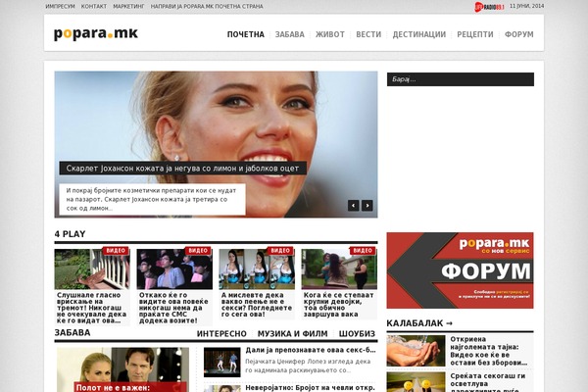Click the search input field
The width and height of the screenshot is (588, 392).
pyautogui.click(x=460, y=79)
